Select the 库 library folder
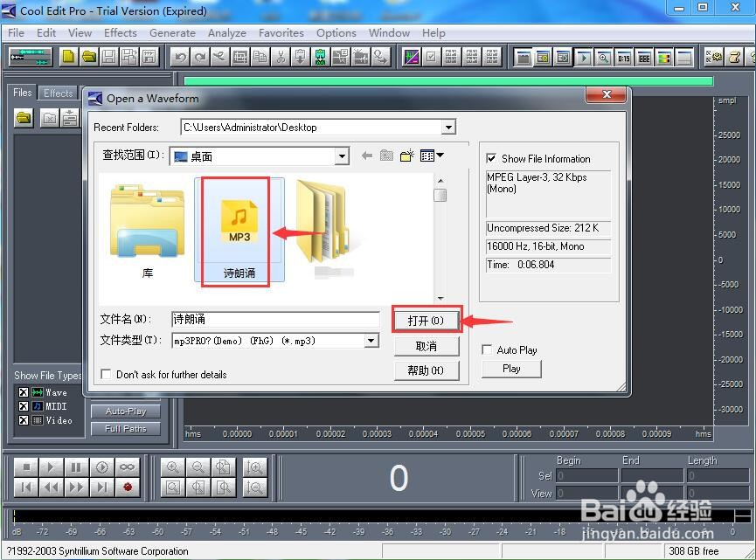Viewport: 756px width, 560px height. coord(147,232)
